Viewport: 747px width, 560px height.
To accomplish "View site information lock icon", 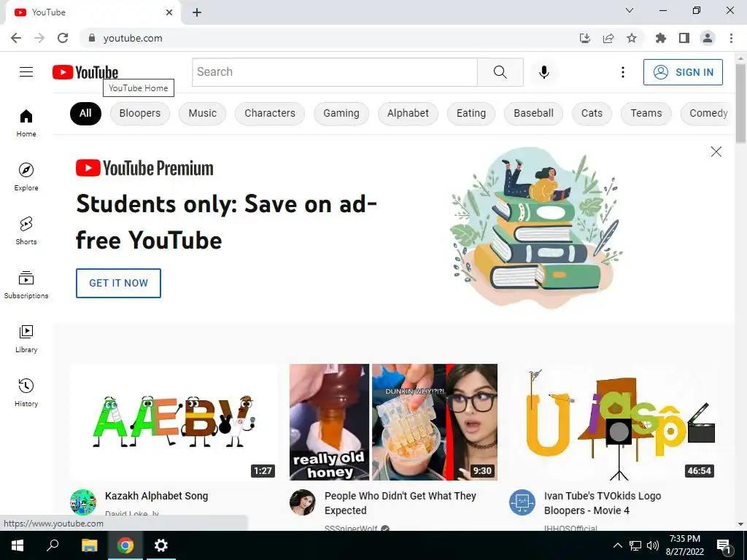I will pyautogui.click(x=92, y=38).
